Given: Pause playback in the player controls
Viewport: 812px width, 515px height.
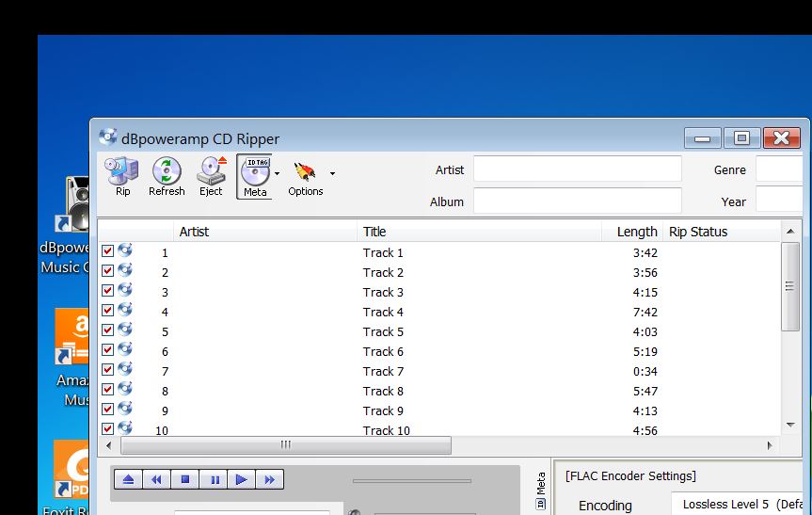Looking at the screenshot, I should tap(214, 480).
